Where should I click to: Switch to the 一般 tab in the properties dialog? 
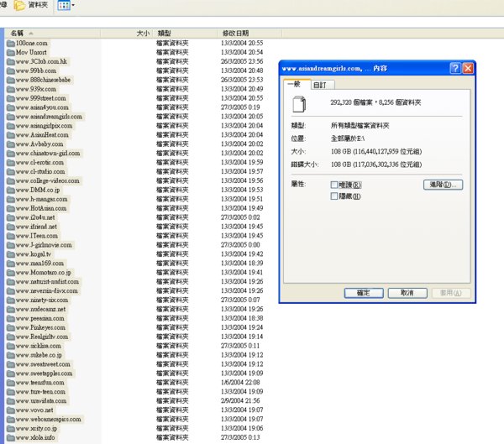point(297,84)
